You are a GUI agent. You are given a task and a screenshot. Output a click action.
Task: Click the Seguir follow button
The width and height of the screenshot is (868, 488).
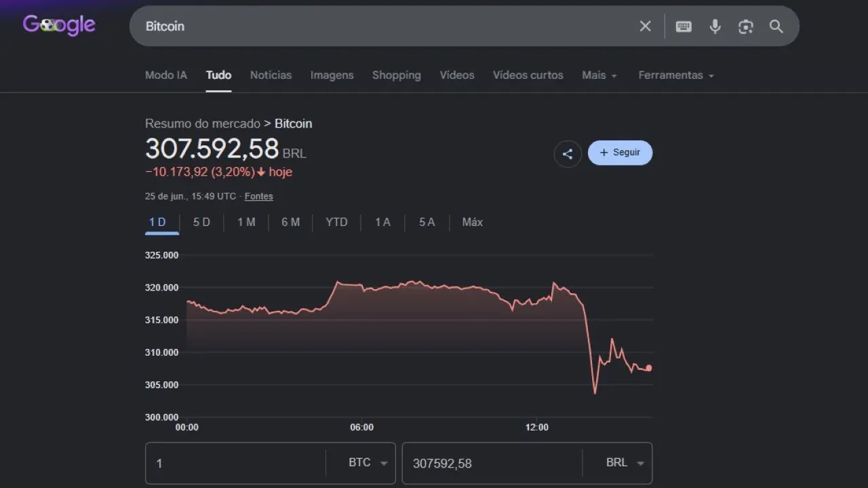620,153
